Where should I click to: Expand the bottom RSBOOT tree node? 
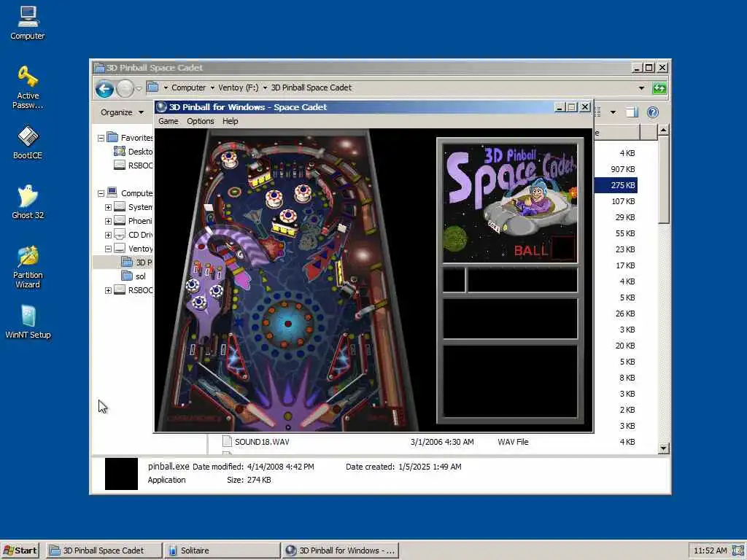coord(108,290)
